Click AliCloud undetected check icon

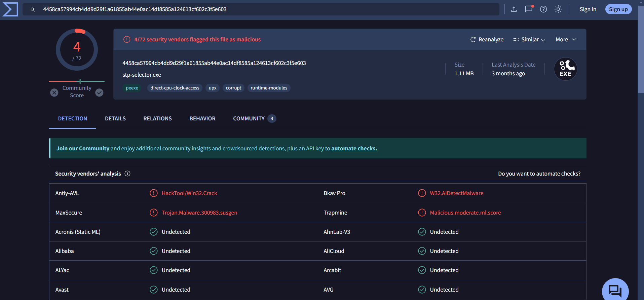tap(422, 251)
